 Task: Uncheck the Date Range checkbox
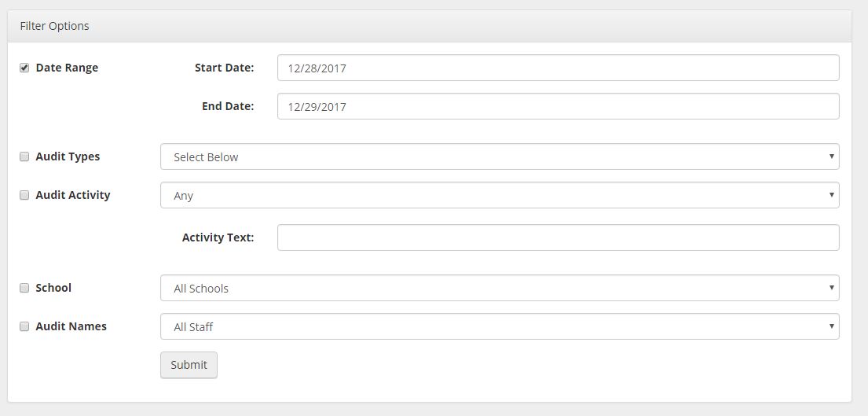tap(24, 68)
